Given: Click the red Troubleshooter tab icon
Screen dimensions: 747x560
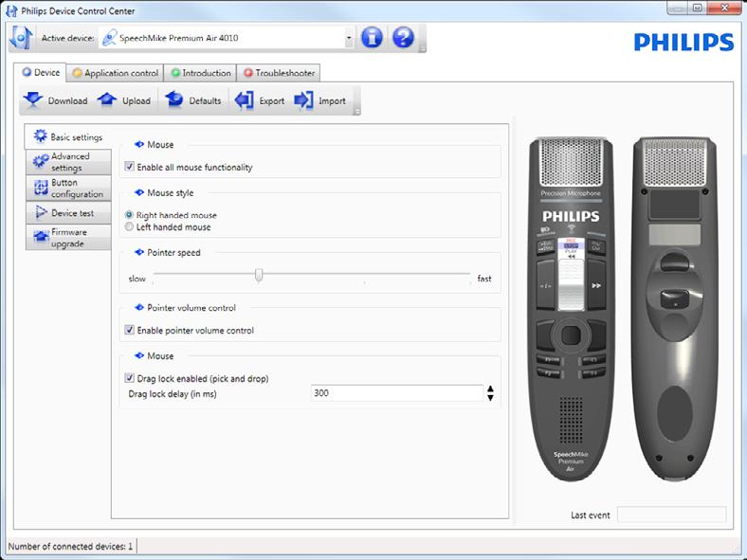Looking at the screenshot, I should [x=247, y=73].
